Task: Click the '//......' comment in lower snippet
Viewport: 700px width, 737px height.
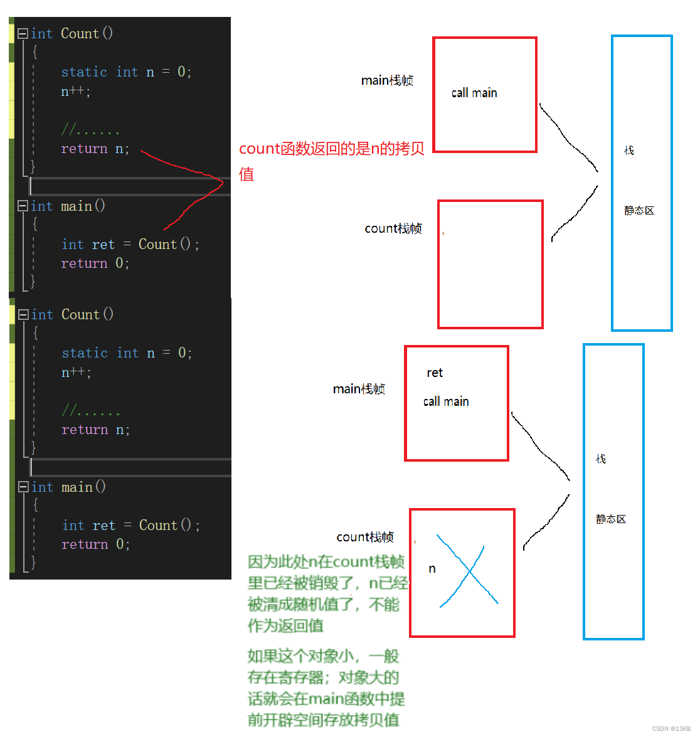Action: [x=91, y=410]
